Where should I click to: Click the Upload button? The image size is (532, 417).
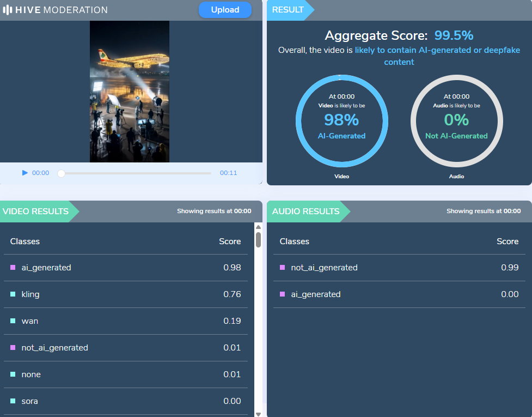pyautogui.click(x=225, y=10)
